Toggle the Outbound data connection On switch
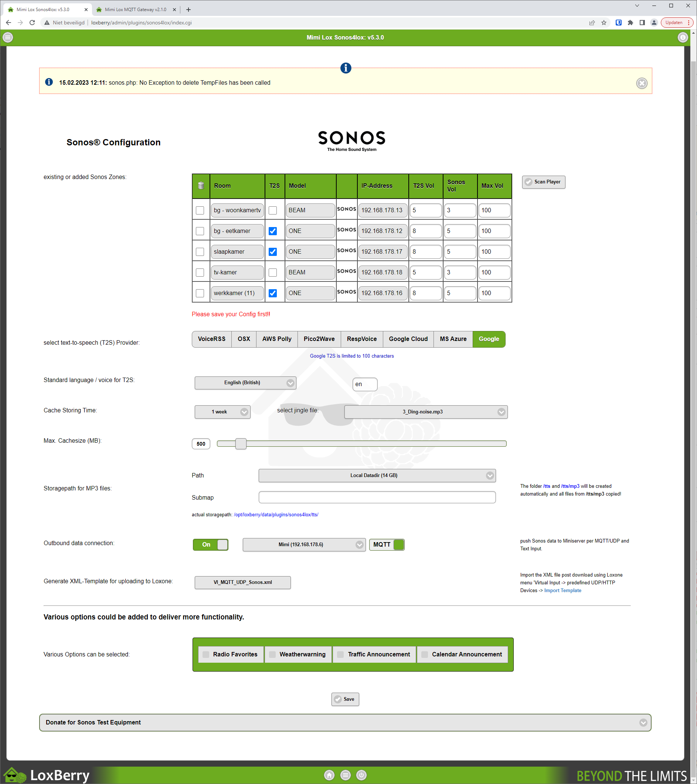697x784 pixels. pyautogui.click(x=211, y=545)
